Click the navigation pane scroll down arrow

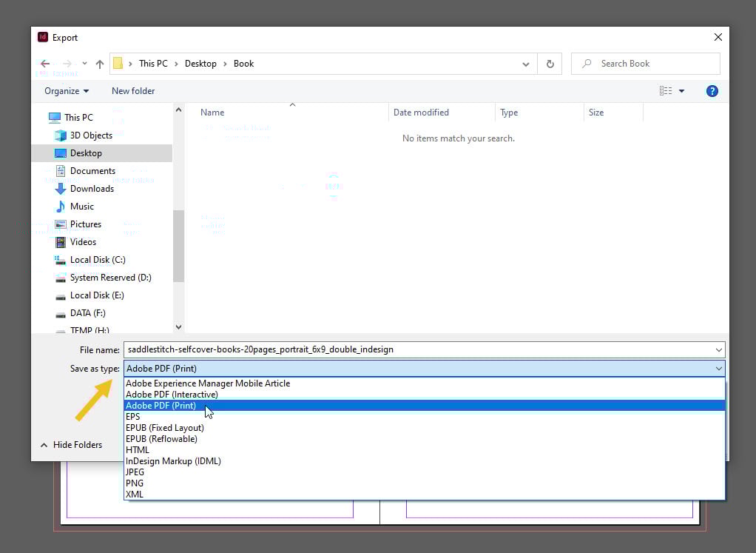pos(178,327)
